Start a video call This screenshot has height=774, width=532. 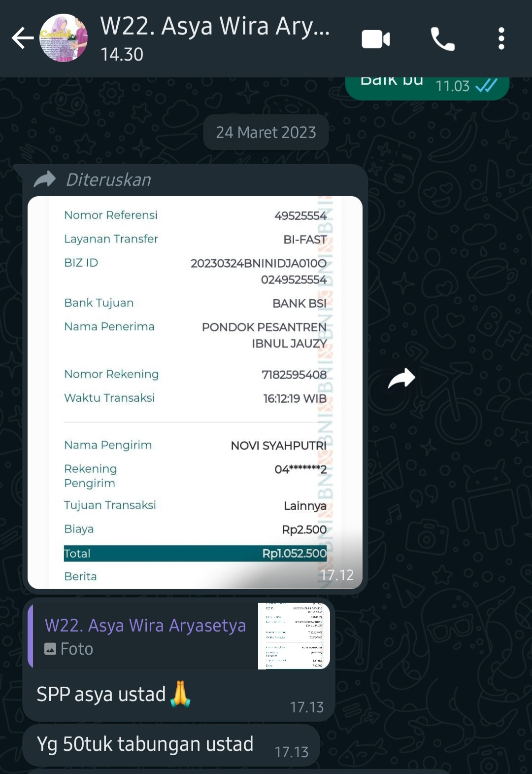[x=376, y=39]
